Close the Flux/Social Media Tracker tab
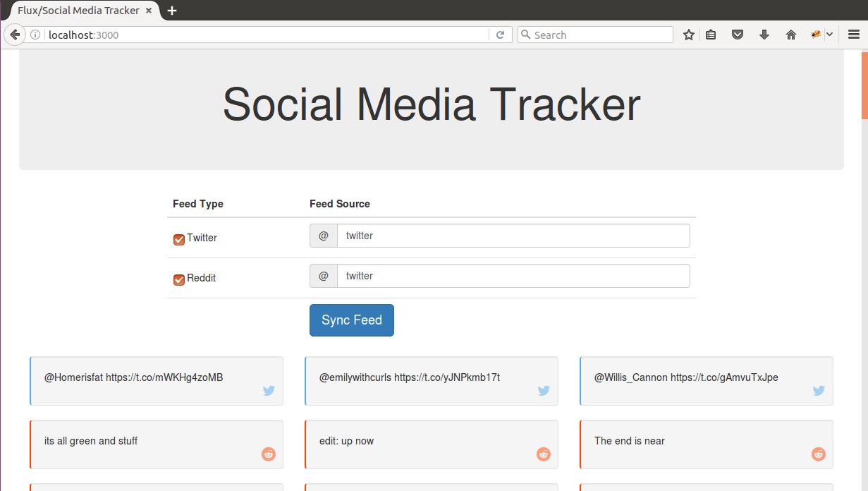868x491 pixels. [x=149, y=11]
